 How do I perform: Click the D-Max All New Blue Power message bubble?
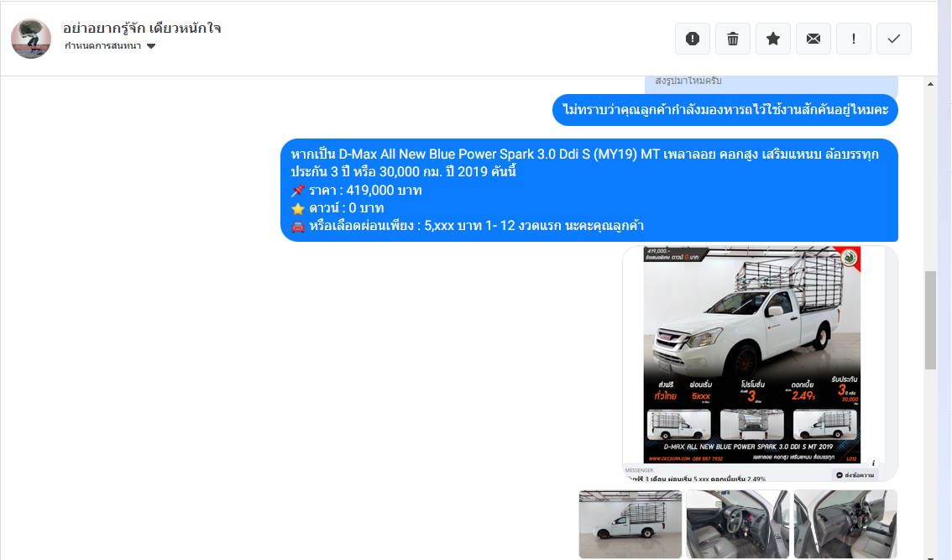(x=589, y=190)
